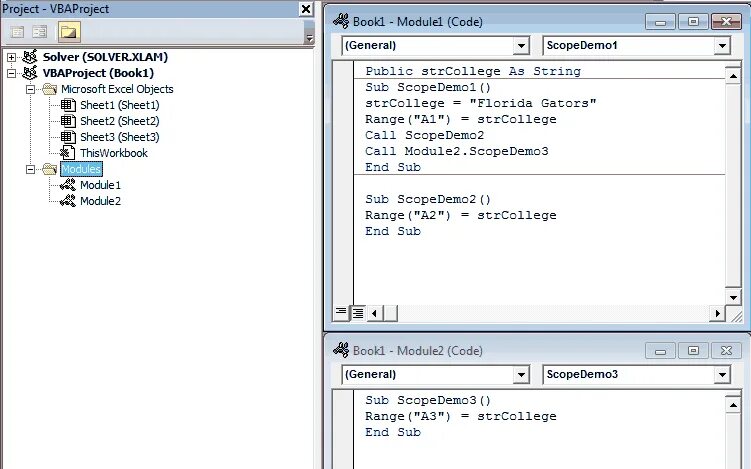Click Module1 vertical scroll up arrow
Viewport: 751px width, 469px height.
coord(733,76)
